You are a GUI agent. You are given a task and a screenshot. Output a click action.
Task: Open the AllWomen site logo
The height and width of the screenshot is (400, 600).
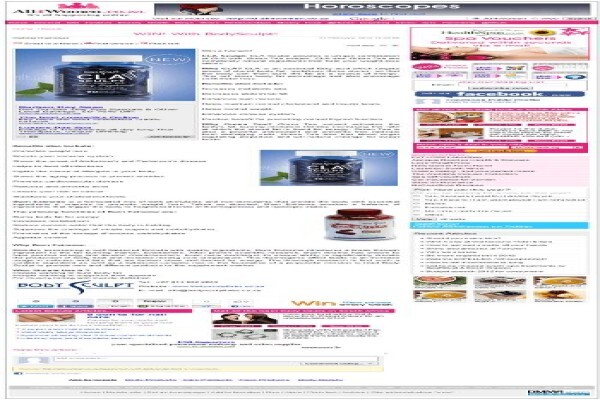[x=78, y=9]
